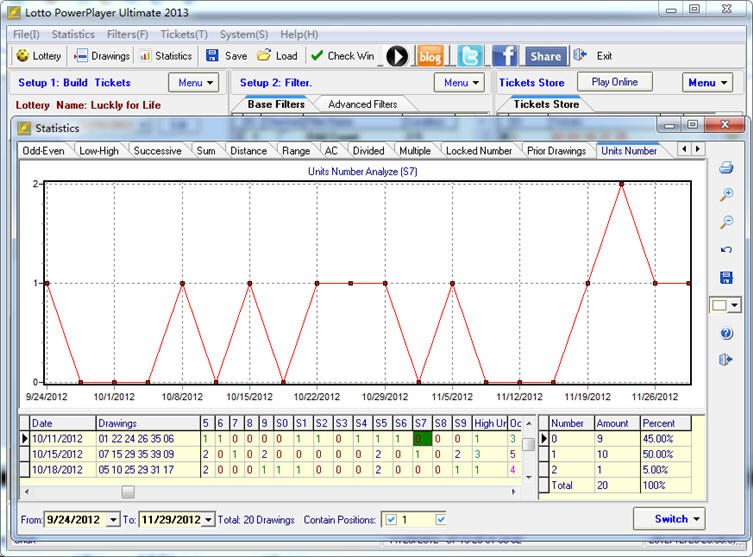
Task: Click table scroll up arrow
Action: 529,424
